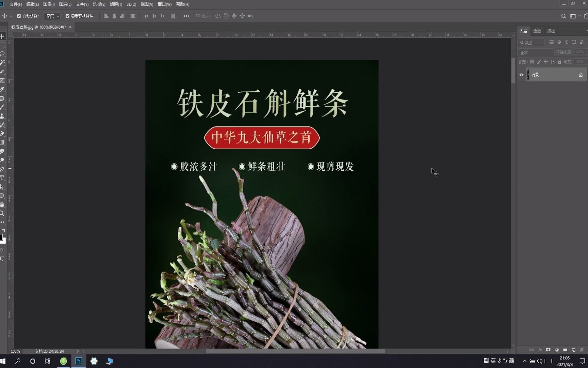Delete layer using the trash icon
The image size is (588, 368).
[583, 350]
